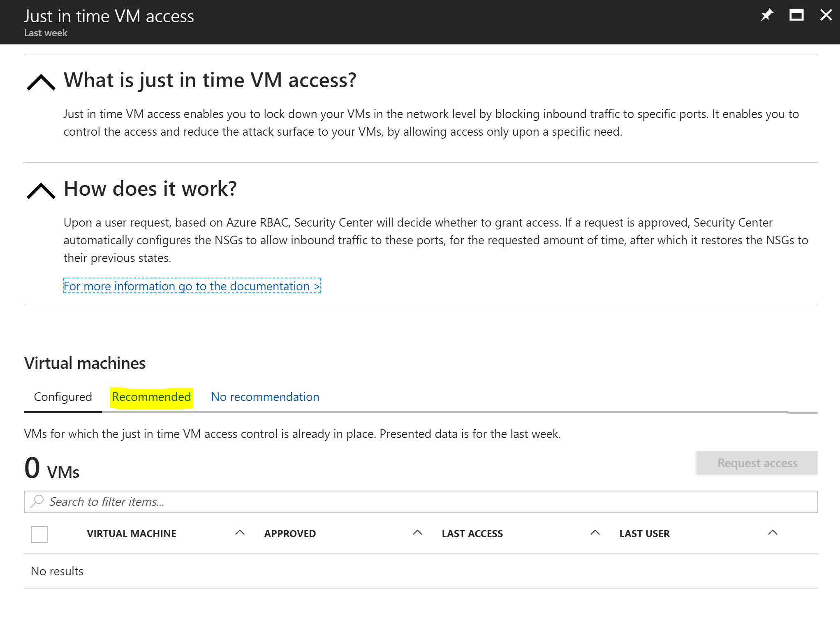Collapse the 'How does it work?' section
The height and width of the screenshot is (644, 840).
tap(41, 190)
